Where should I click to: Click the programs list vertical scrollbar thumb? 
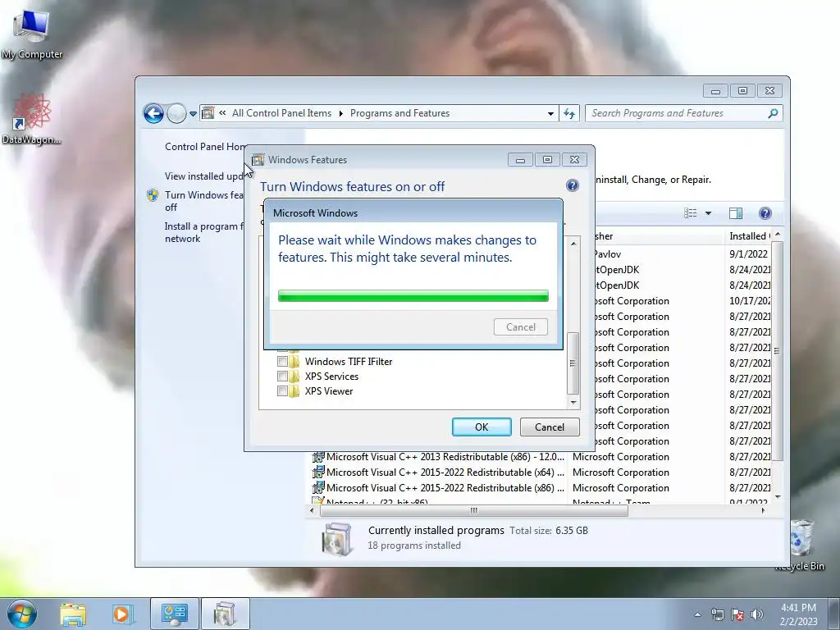point(777,351)
